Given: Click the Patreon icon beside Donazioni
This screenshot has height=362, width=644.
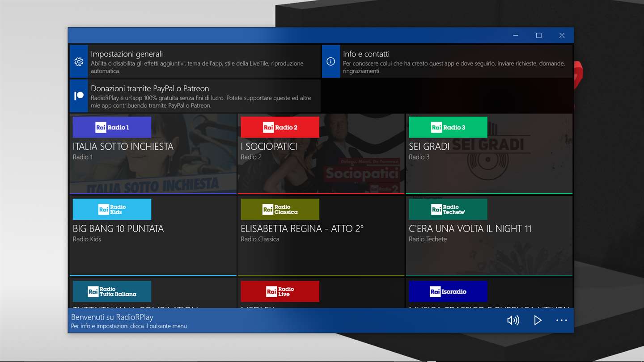Looking at the screenshot, I should 79,96.
